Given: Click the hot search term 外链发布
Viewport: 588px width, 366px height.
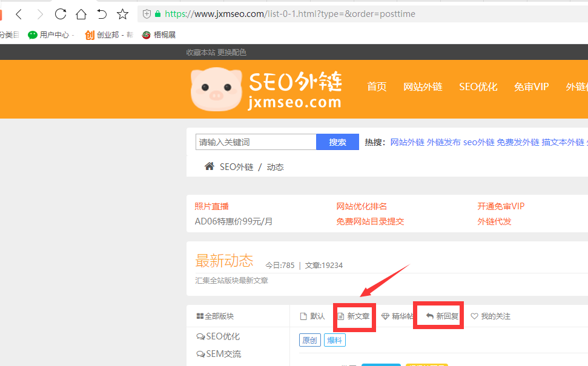Looking at the screenshot, I should click(443, 142).
